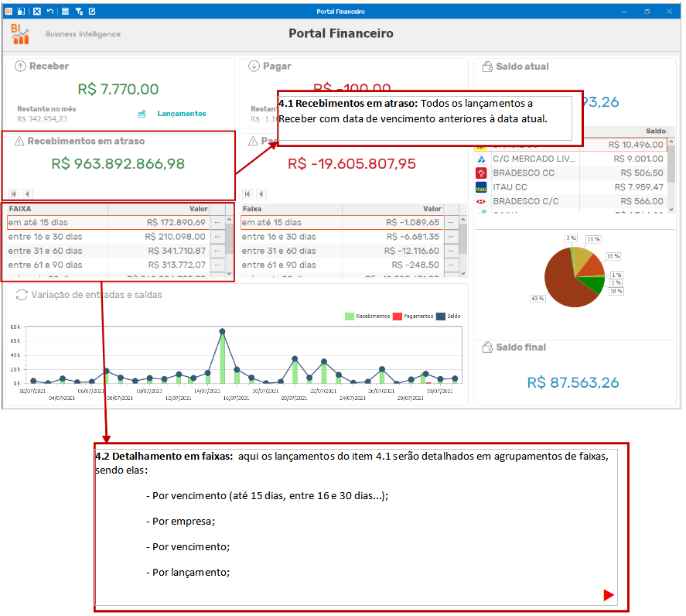Expand details for 'entre 31 e 60 dias' receivables
The image size is (686, 616).
(217, 251)
